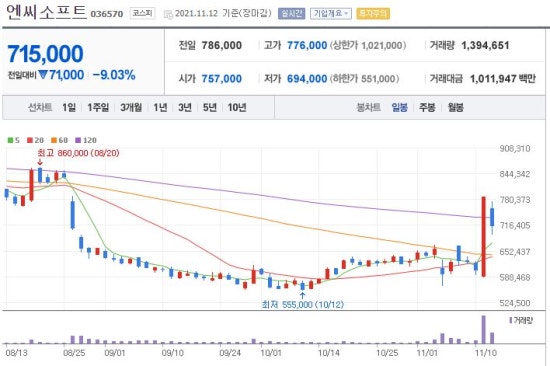Select the 1년 line chart tab
Screen dimensions: 550x366
tap(160, 107)
